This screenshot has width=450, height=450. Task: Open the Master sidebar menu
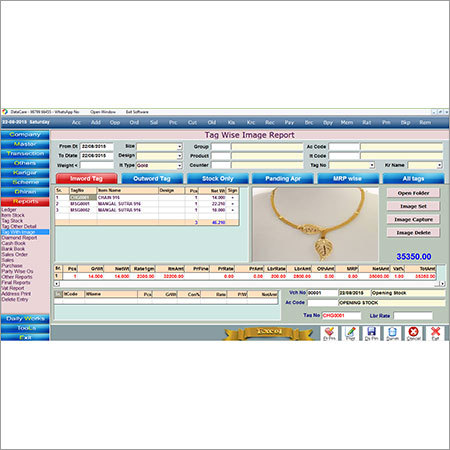click(x=25, y=144)
